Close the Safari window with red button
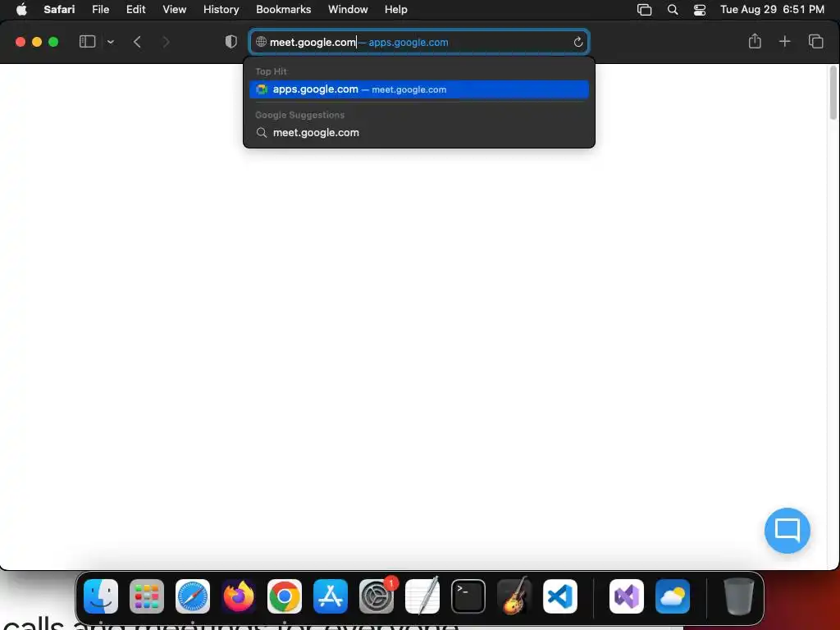This screenshot has height=630, width=840. pos(21,42)
